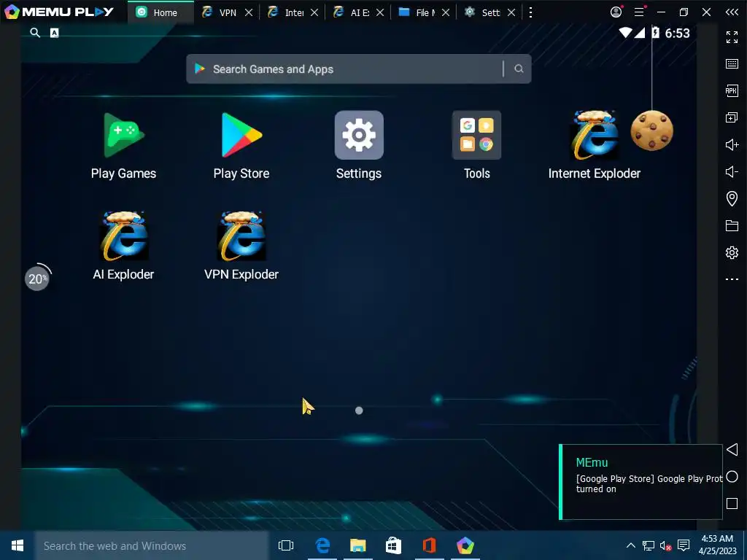Switch to the Home tab
Screen dimensions: 747x560
click(x=160, y=12)
